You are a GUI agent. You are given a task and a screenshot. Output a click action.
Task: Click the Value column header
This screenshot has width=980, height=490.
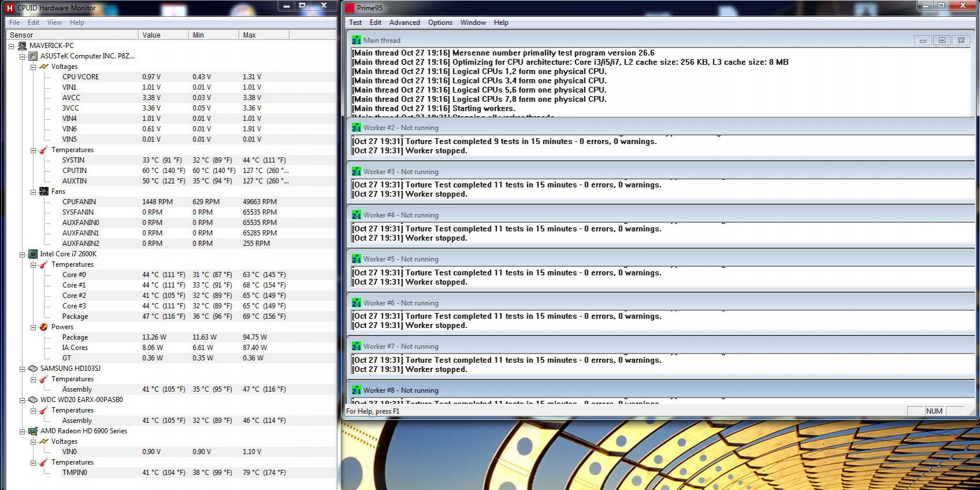[x=163, y=35]
